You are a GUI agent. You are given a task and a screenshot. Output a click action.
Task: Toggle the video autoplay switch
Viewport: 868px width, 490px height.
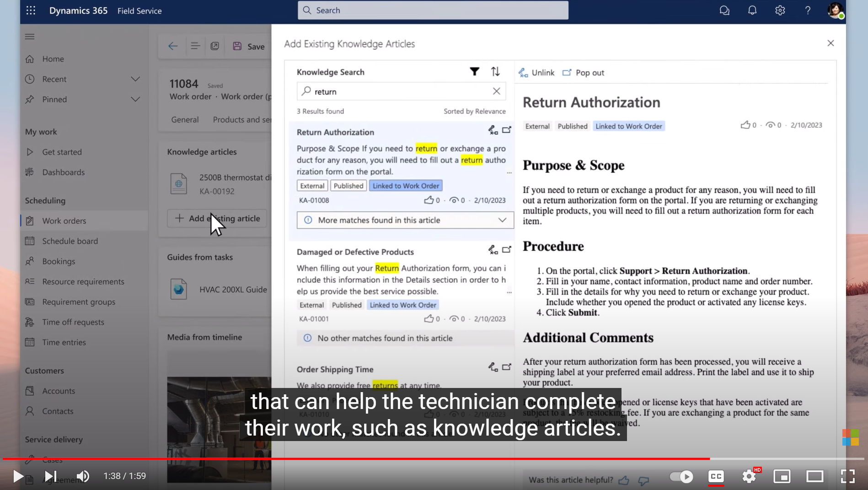(x=681, y=476)
